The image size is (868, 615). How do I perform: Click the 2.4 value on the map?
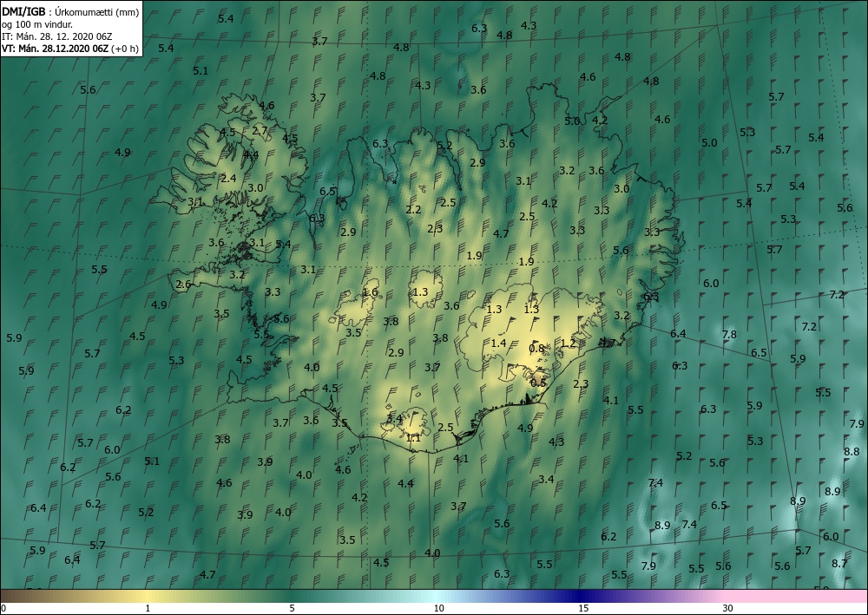click(228, 178)
